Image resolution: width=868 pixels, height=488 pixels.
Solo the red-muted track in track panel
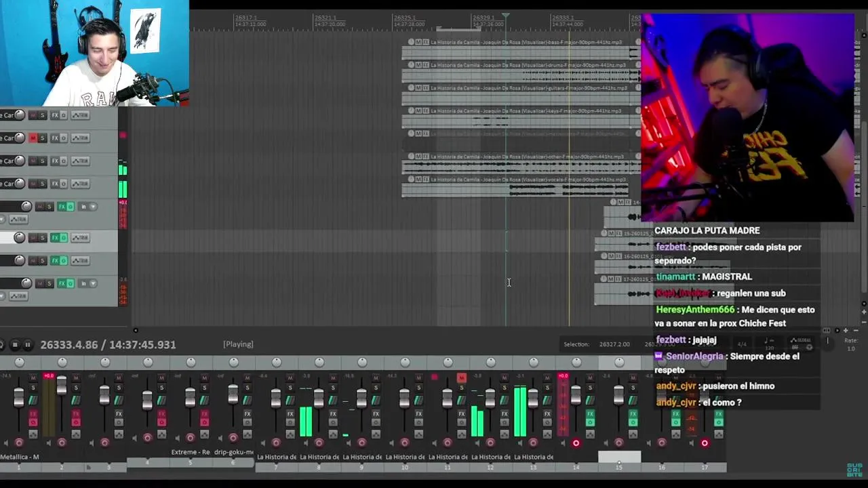click(x=42, y=138)
